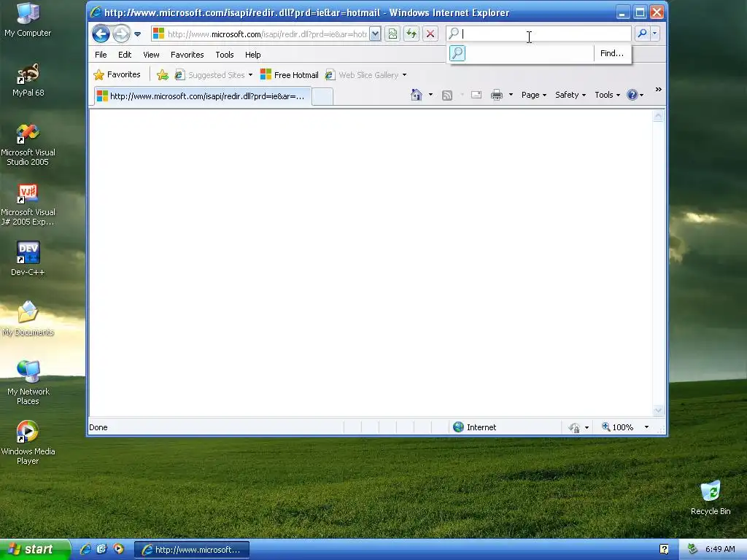Open the search provider options dropdown
Viewport: 747px width, 560px height.
click(x=654, y=34)
